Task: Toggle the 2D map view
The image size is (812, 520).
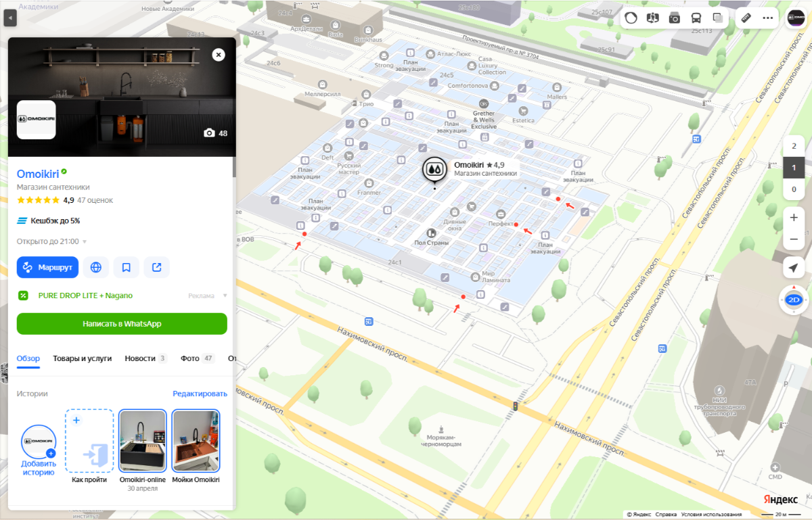Action: (794, 300)
